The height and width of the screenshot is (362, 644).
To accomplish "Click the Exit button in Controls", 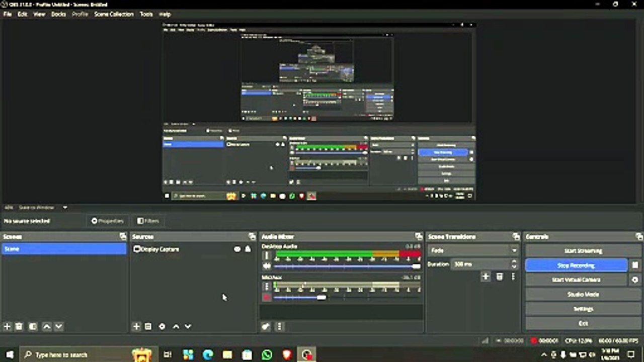I will click(583, 323).
